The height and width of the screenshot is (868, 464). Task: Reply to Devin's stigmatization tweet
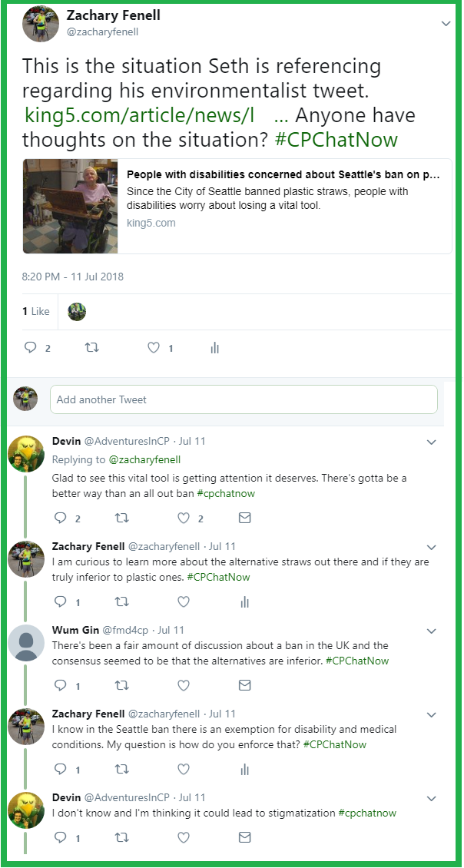(x=61, y=837)
